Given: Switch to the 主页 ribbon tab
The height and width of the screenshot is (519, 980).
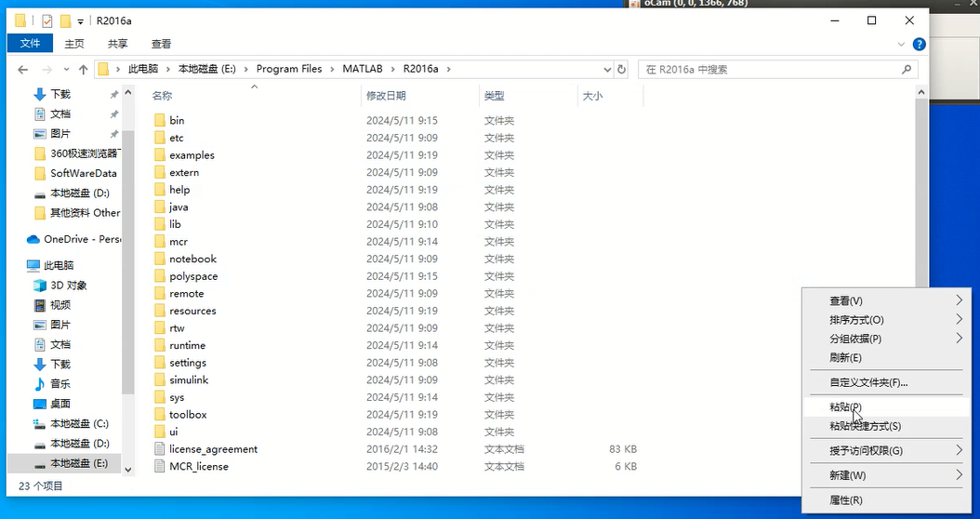Looking at the screenshot, I should [x=74, y=43].
